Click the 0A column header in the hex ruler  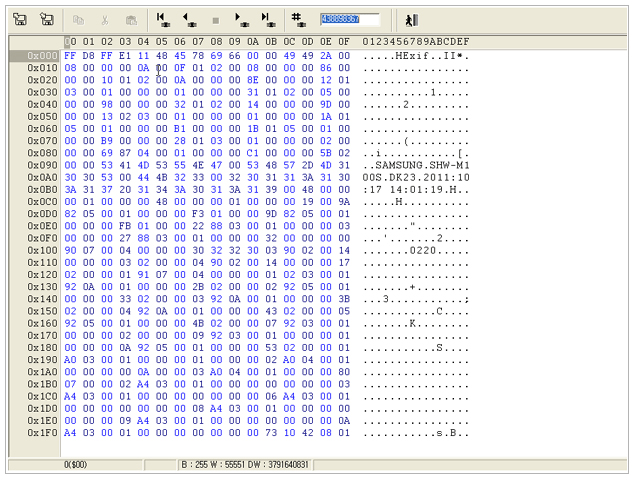(254, 41)
